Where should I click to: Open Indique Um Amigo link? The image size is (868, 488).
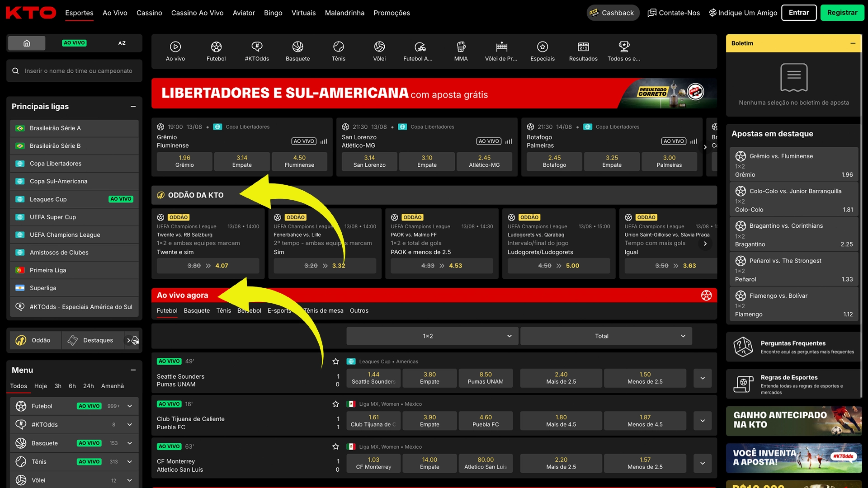(x=743, y=13)
